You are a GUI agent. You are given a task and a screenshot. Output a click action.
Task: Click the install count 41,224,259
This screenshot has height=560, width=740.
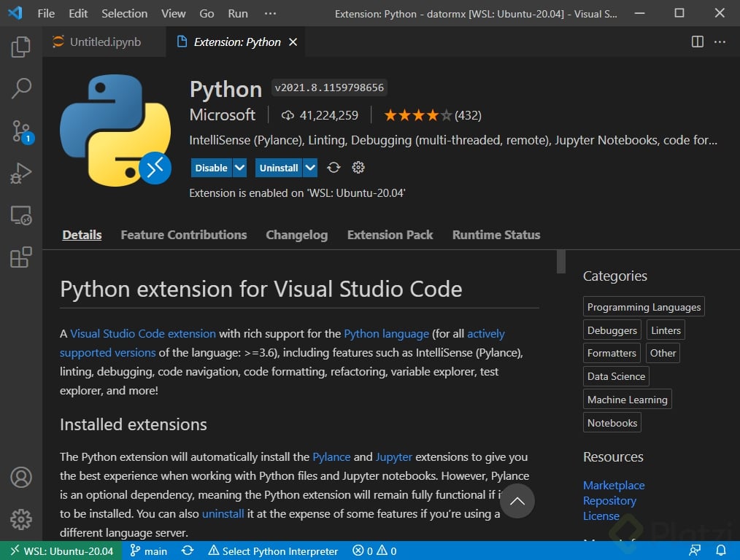pyautogui.click(x=320, y=115)
